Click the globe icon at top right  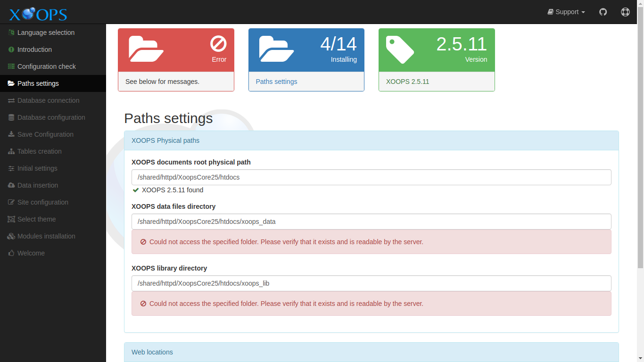pos(625,12)
